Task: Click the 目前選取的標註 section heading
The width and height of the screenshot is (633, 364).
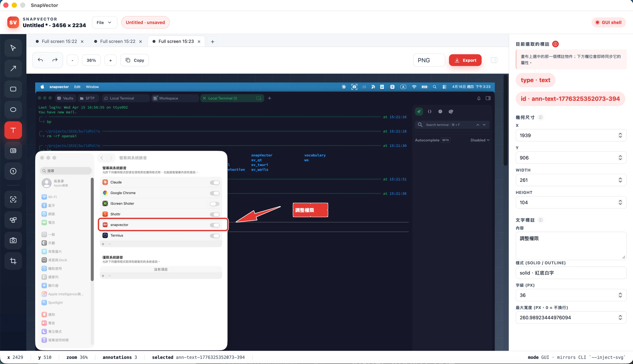Action: [532, 44]
